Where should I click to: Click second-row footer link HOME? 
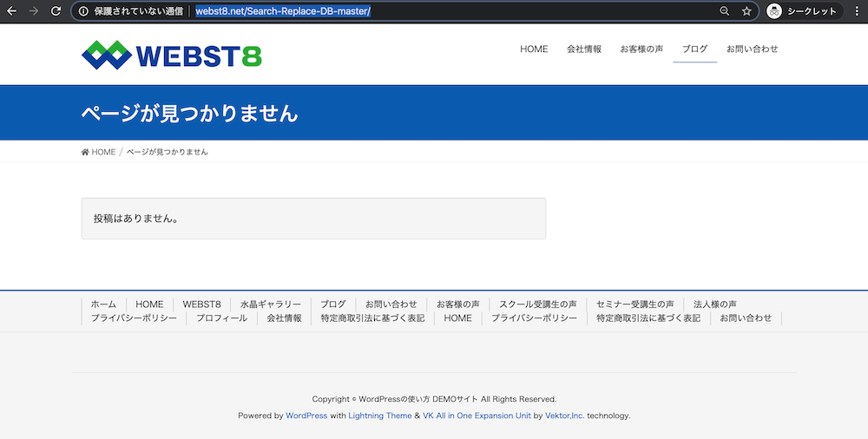click(x=457, y=318)
